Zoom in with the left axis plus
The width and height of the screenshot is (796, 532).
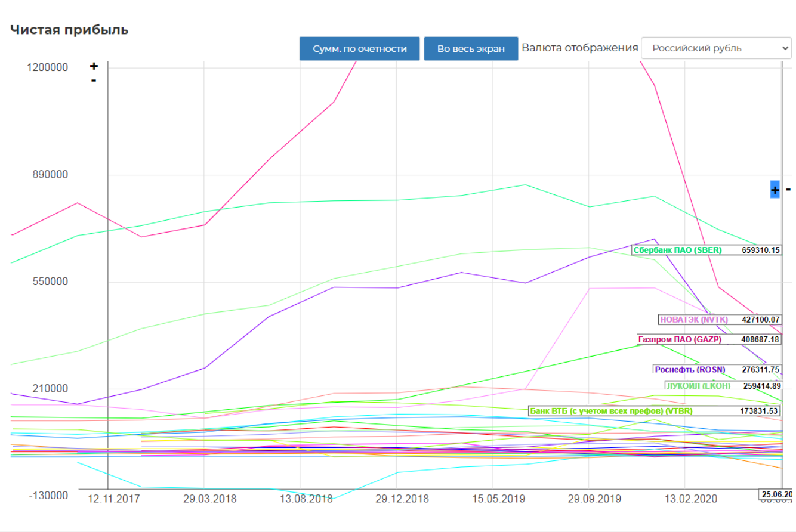[x=94, y=66]
